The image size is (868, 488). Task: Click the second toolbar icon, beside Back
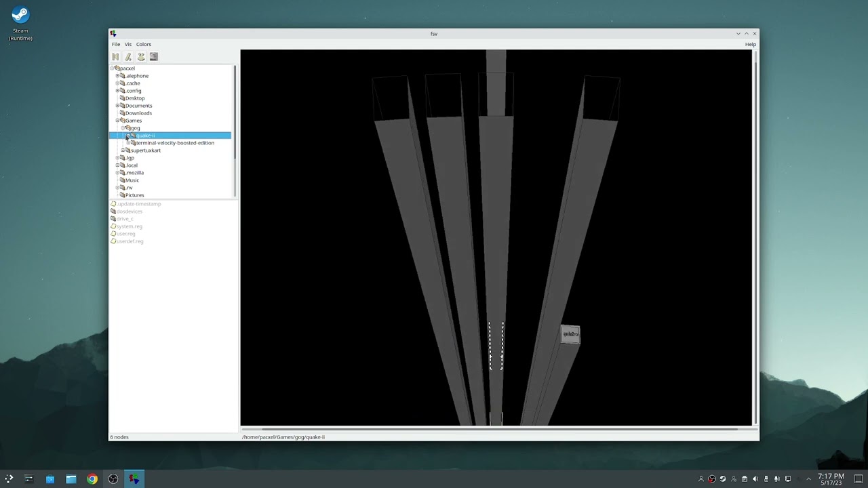[x=128, y=57]
